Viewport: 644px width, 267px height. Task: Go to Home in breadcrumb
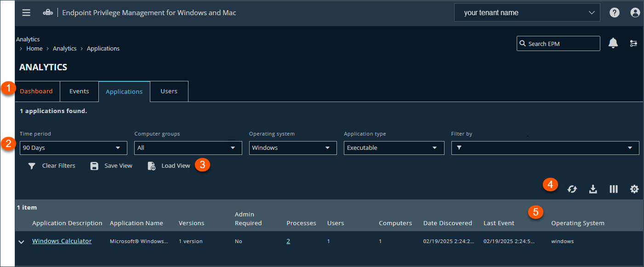click(x=34, y=49)
